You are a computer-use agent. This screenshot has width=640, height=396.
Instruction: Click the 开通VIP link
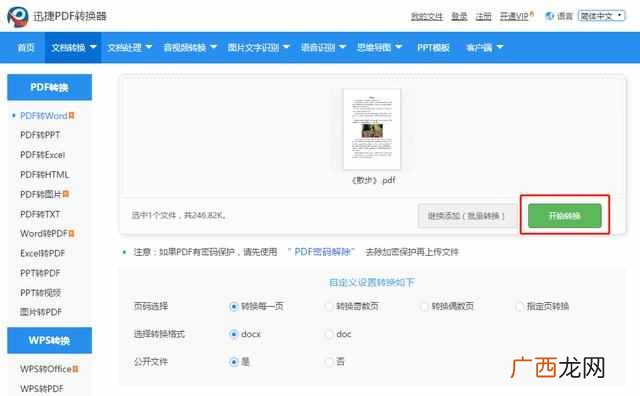514,16
